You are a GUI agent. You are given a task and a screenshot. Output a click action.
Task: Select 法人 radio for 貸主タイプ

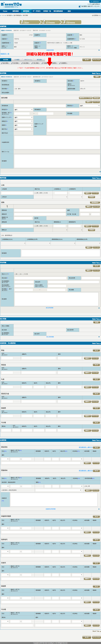coord(19,274)
